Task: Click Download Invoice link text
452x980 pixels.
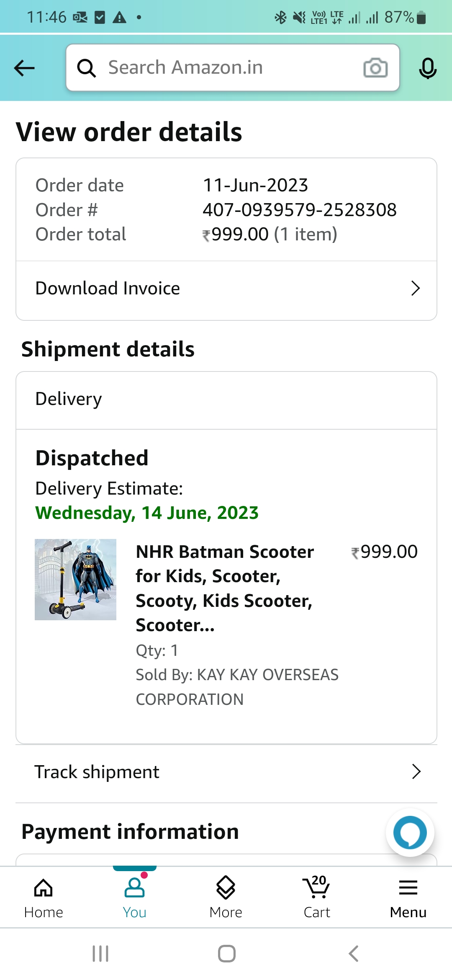Action: 108,288
